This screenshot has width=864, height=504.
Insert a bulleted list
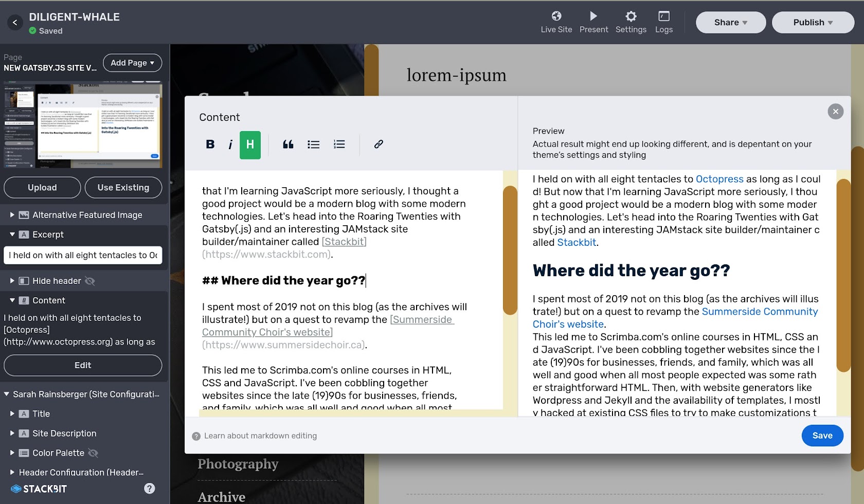313,145
